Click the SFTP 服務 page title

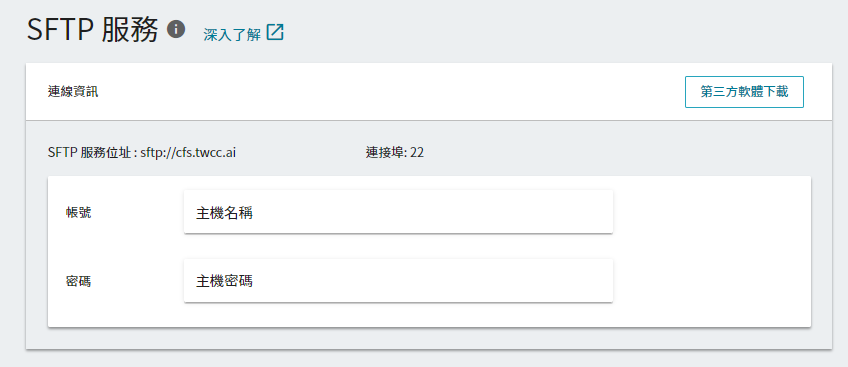(92, 30)
